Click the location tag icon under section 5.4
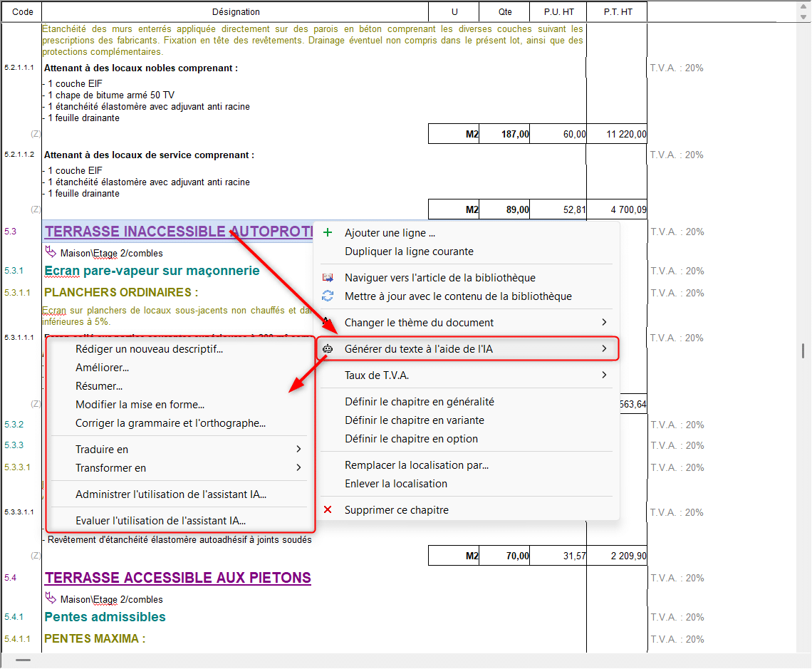Screen dimensions: 812x669 pos(51,599)
